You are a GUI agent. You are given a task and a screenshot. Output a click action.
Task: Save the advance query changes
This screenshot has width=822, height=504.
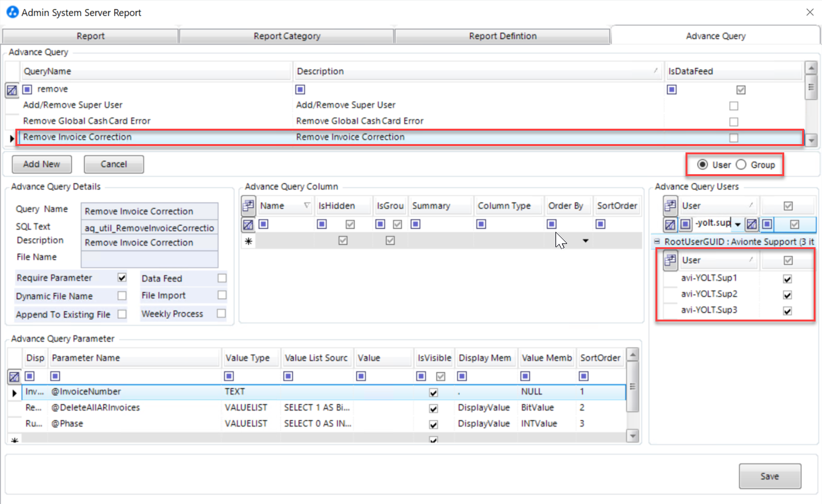pos(769,476)
